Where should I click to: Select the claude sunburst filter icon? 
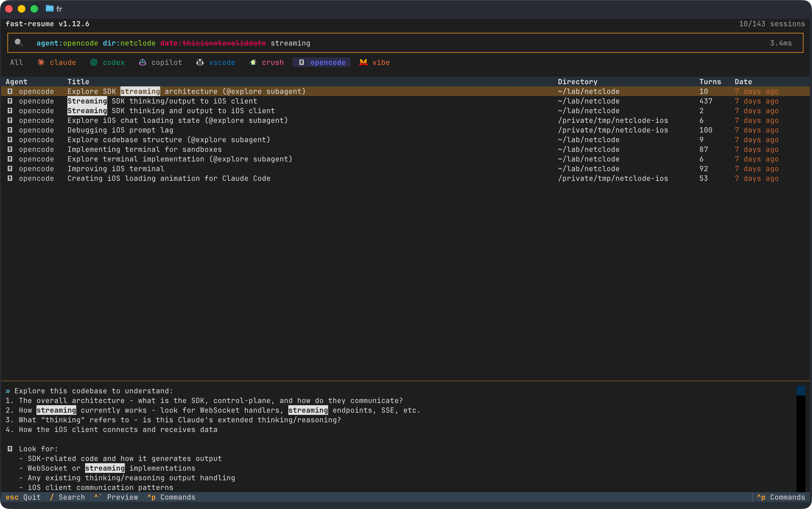[41, 62]
